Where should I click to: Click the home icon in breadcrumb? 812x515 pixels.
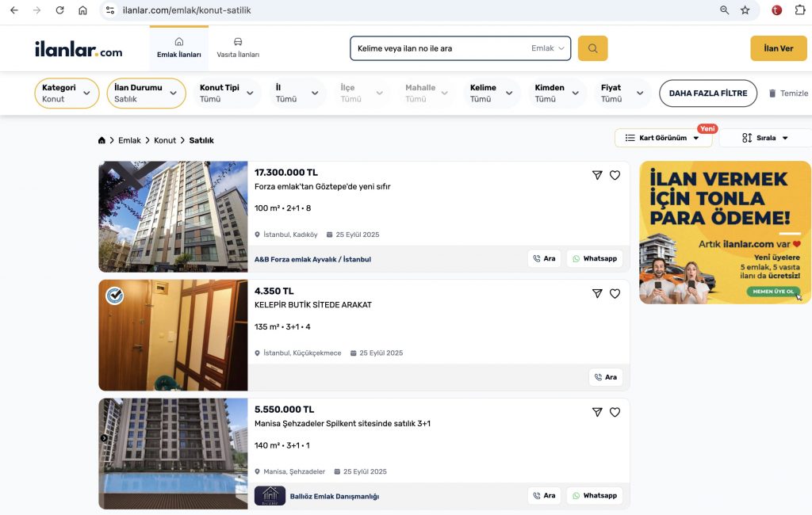click(x=101, y=140)
